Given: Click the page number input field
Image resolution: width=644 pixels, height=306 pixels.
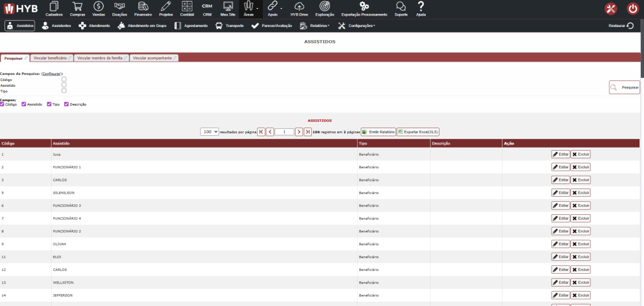Looking at the screenshot, I should pos(284,132).
